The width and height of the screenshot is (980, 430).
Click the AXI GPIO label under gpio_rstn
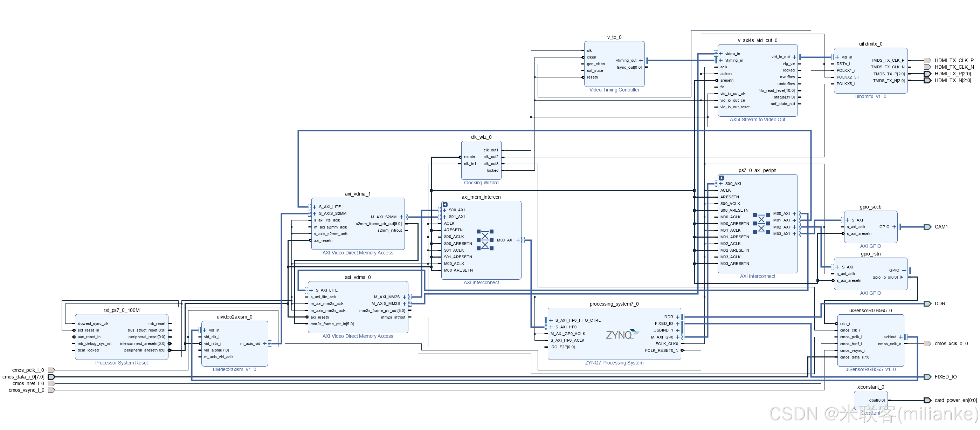(870, 293)
